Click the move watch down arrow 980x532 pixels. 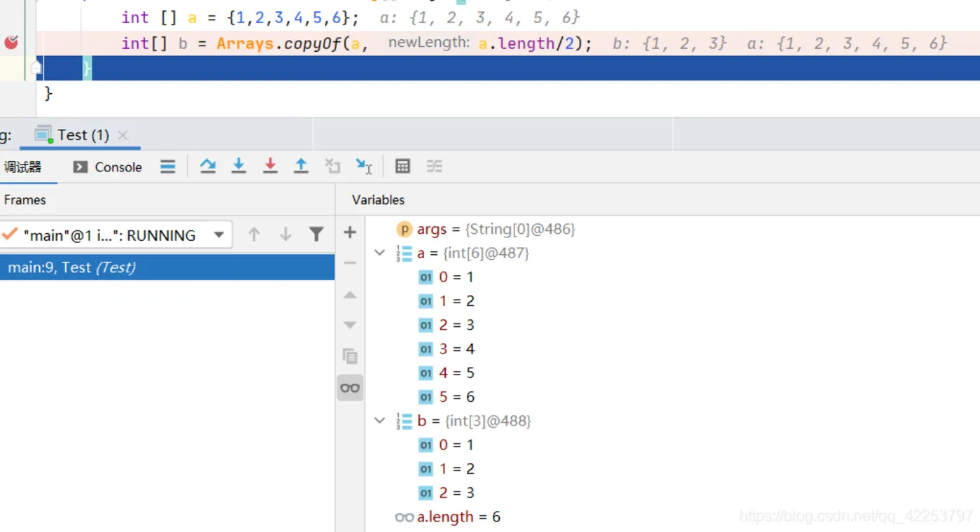click(350, 325)
